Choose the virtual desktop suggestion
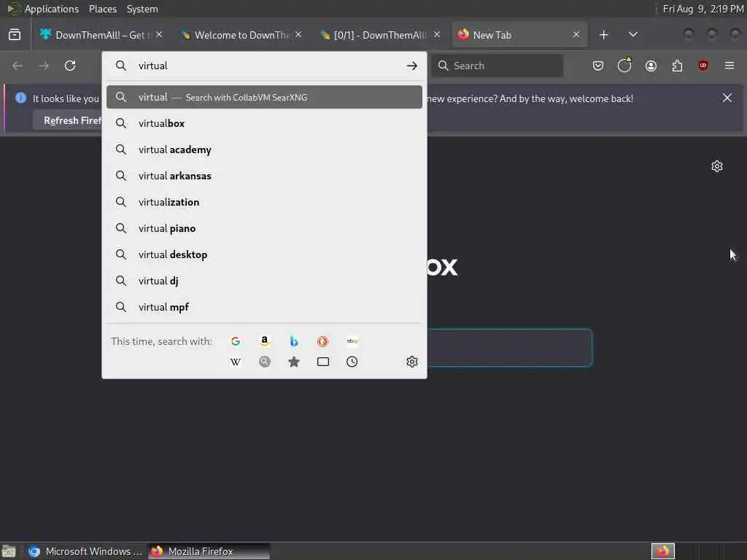Screen dimensions: 747x560 (264, 254)
